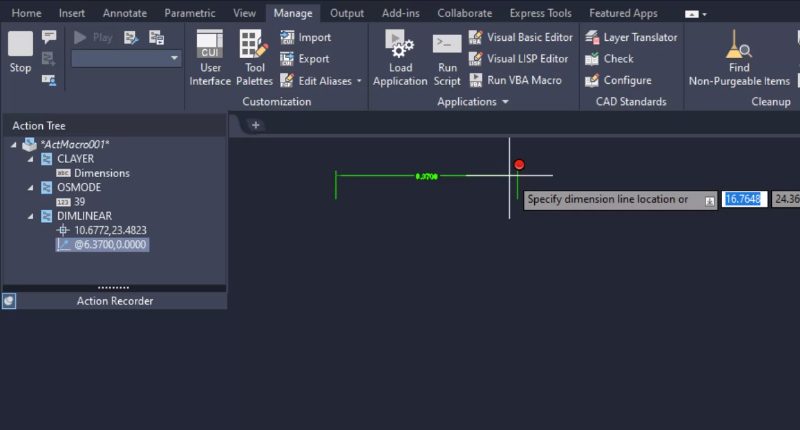
Task: Select the DIMLINEAR action node
Action: [x=84, y=216]
